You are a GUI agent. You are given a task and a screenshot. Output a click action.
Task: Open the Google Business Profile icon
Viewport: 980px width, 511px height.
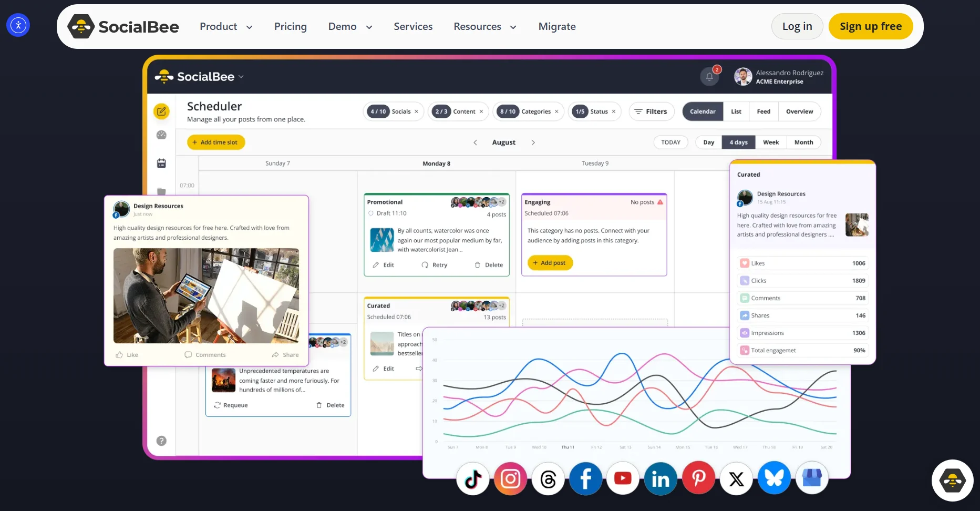pos(812,479)
